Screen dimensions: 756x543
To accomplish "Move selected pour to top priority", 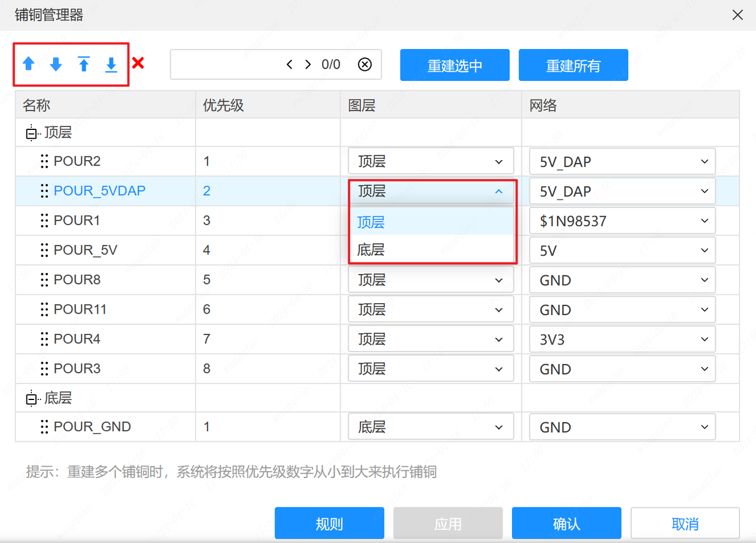I will click(84, 64).
